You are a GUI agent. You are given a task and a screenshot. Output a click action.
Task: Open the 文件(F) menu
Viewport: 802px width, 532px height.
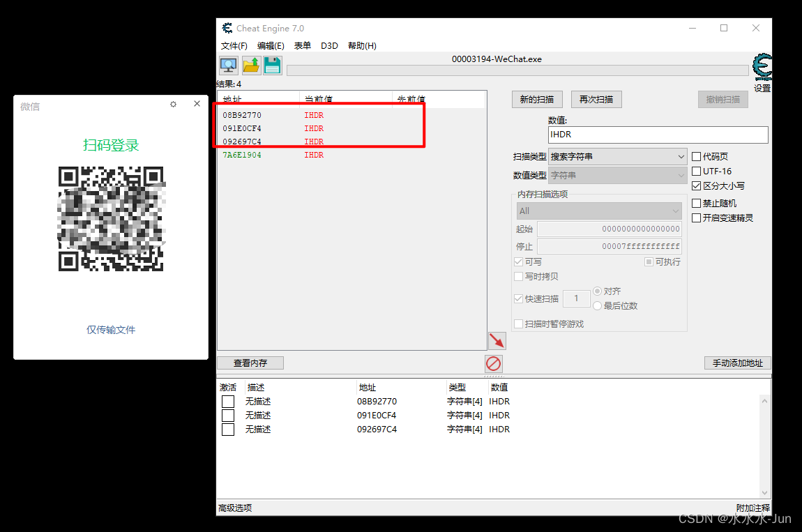[x=234, y=46]
